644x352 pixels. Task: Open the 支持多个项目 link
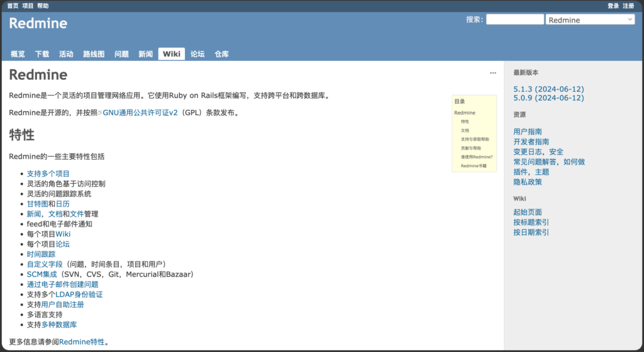[x=48, y=173]
